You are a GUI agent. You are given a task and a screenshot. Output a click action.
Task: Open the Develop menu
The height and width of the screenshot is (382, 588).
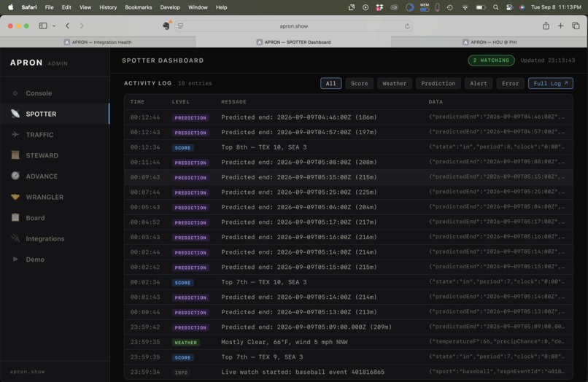pyautogui.click(x=170, y=7)
